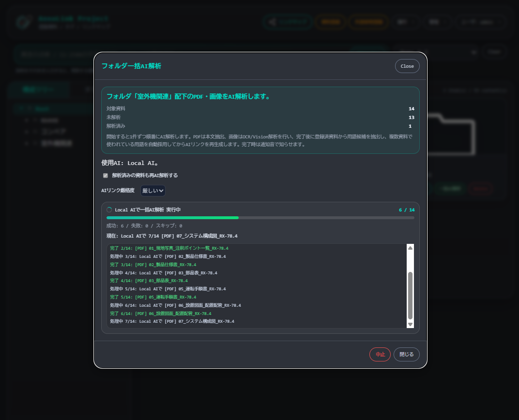519x420 pixels.
Task: Open the user account dropdown in the header
Action: pyautogui.click(x=482, y=22)
